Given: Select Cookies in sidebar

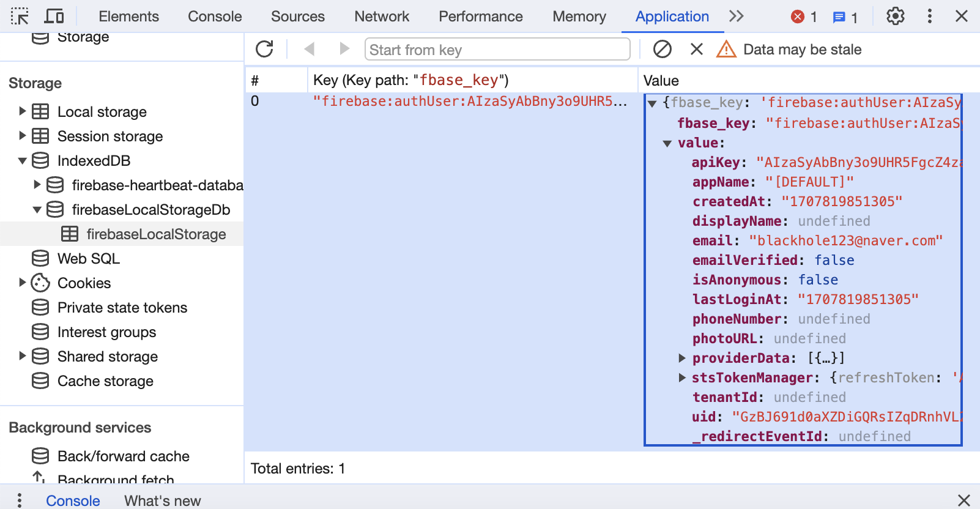Looking at the screenshot, I should coord(84,283).
